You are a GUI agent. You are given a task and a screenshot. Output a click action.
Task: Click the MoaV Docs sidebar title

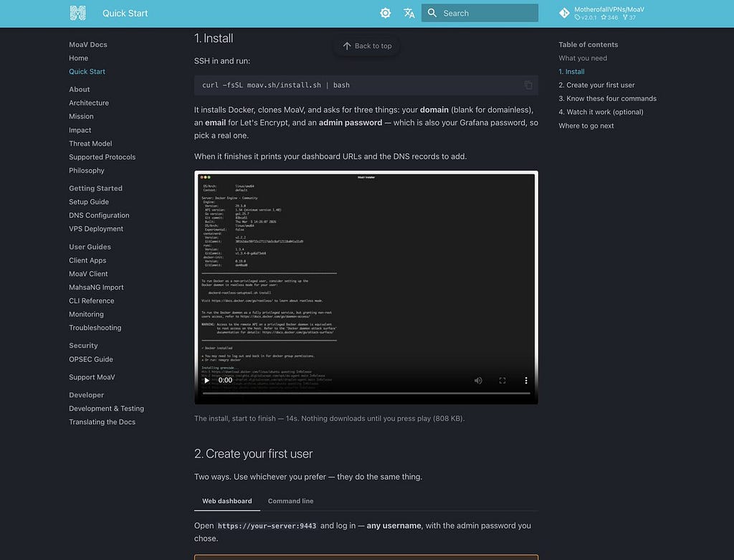coord(88,44)
